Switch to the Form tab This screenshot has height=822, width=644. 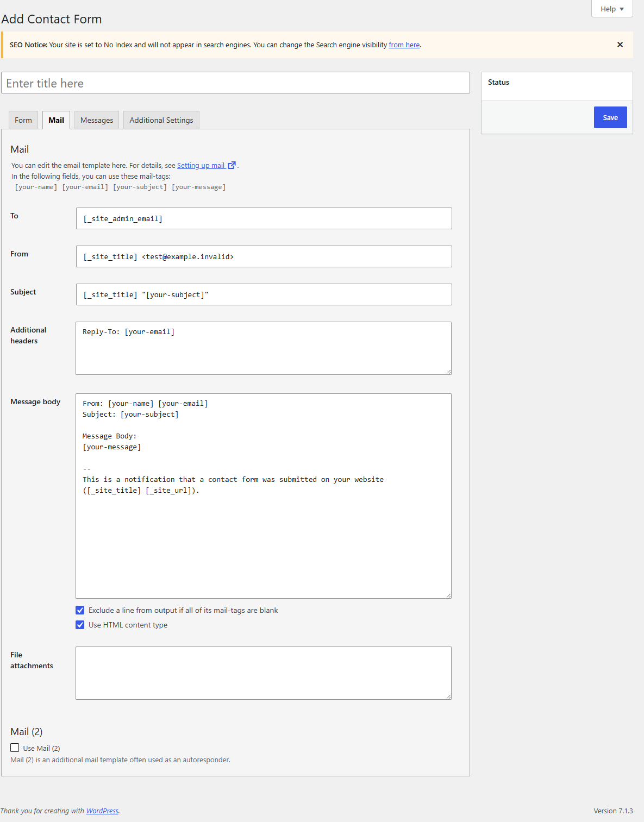23,120
